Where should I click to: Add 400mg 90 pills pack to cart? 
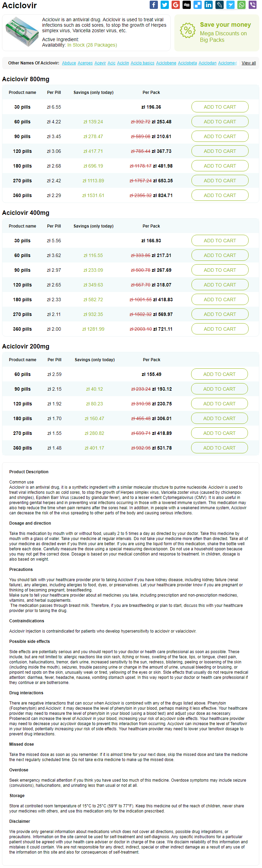point(220,270)
